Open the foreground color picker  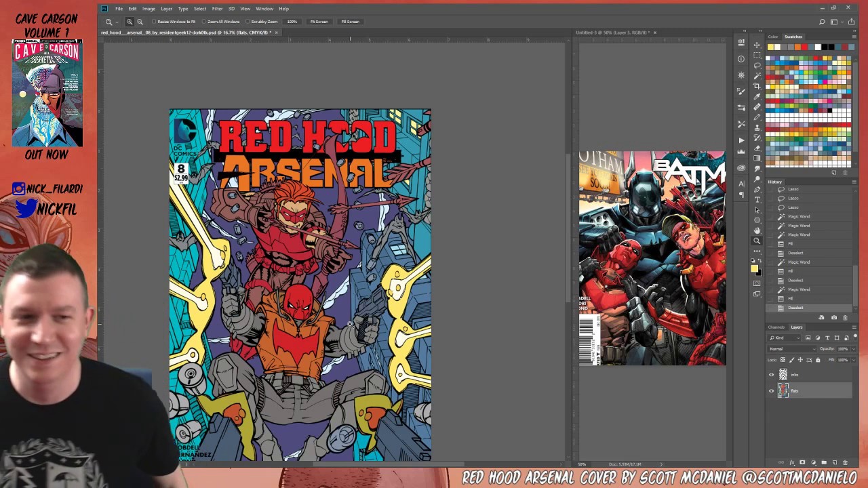(754, 268)
